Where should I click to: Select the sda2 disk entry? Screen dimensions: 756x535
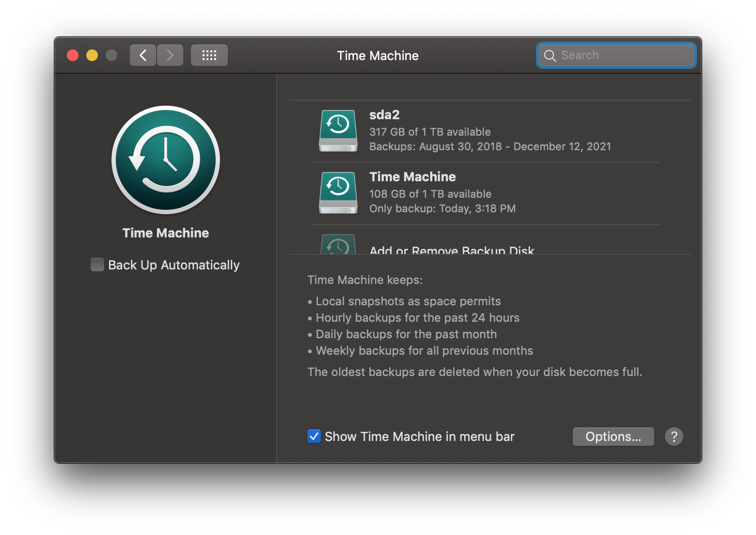coord(384,115)
